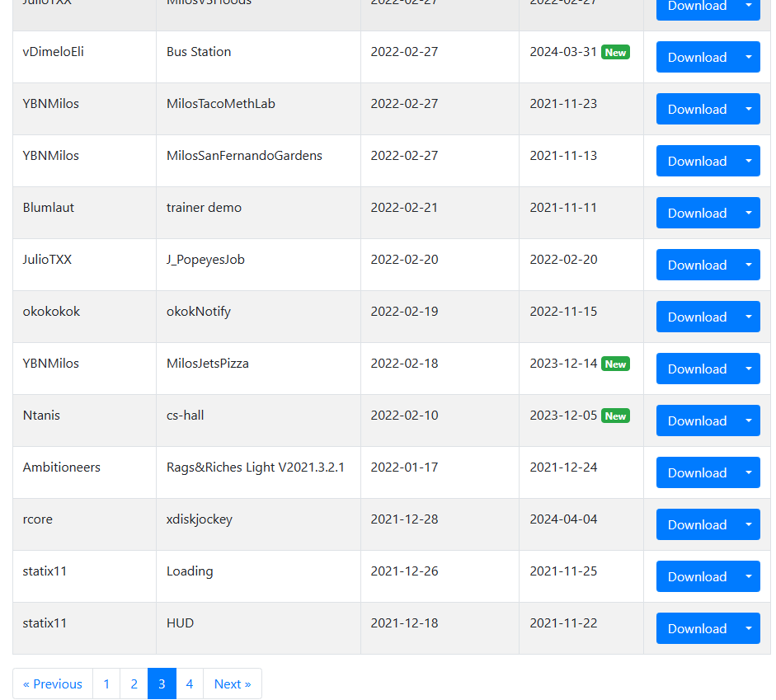Image resolution: width=776 pixels, height=700 pixels.
Task: Download the HUD resource
Action: point(697,628)
